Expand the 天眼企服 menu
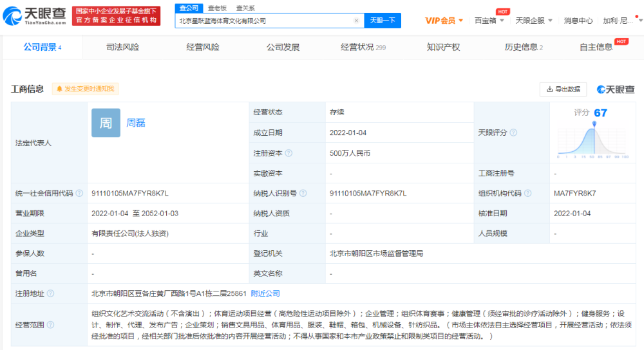Screen dimensions: 644x350 pos(533,21)
